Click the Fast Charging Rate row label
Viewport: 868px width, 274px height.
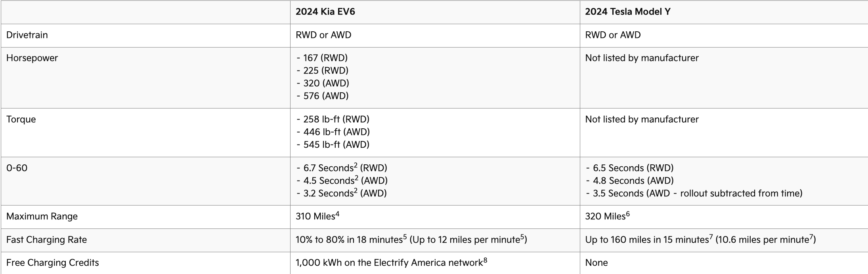coord(46,240)
